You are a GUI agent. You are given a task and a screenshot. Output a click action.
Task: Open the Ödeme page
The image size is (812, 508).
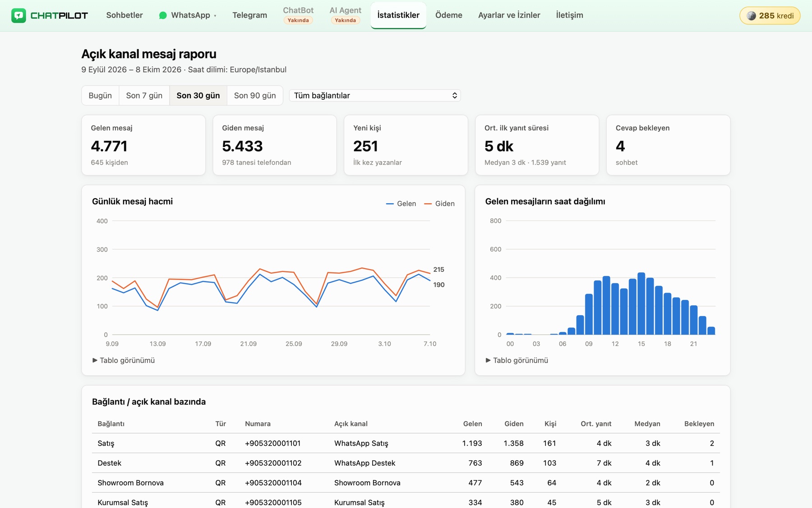click(x=448, y=15)
